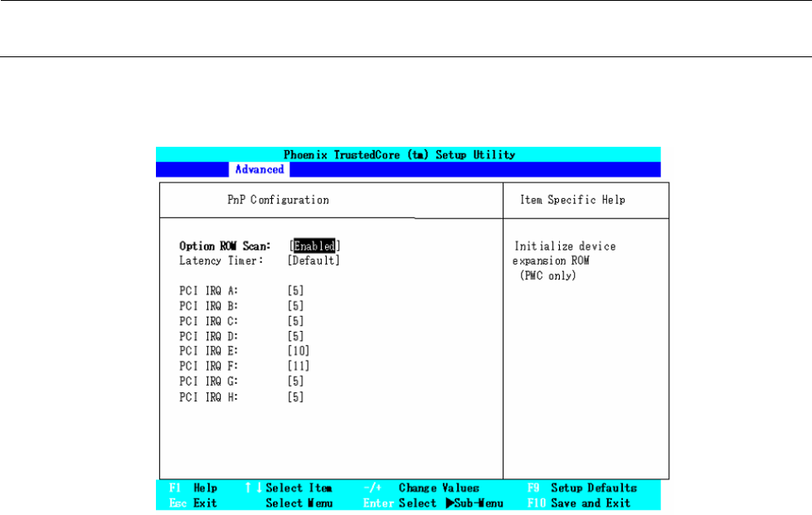Click the PCI IRQ F label
This screenshot has width=812, height=515.
[x=209, y=366]
